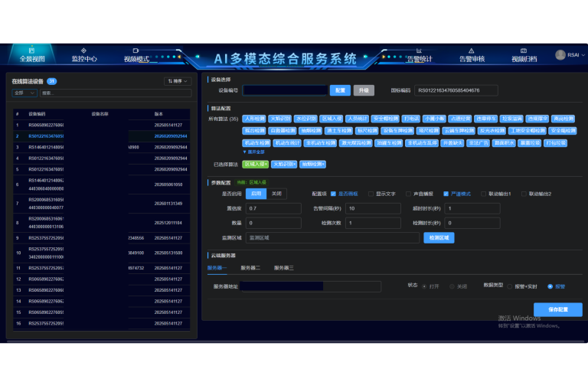The width and height of the screenshot is (588, 392).
Task: Click the 数量 field
Action: pos(273,224)
